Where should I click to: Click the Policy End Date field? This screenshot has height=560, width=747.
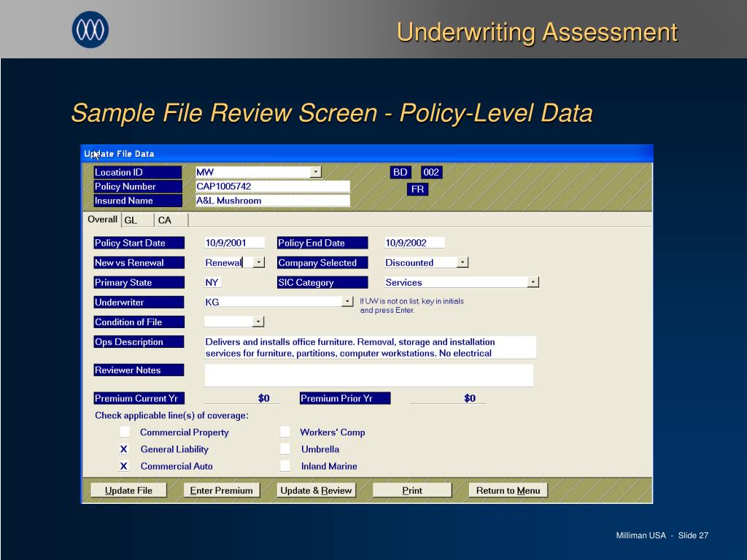pos(414,243)
